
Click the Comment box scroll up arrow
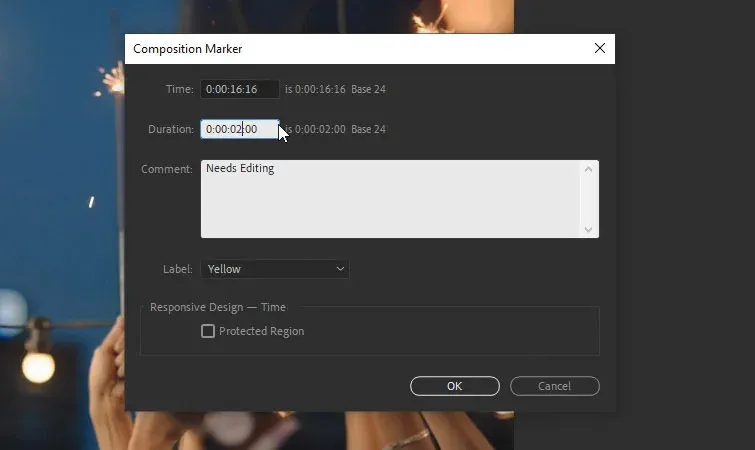(588, 169)
